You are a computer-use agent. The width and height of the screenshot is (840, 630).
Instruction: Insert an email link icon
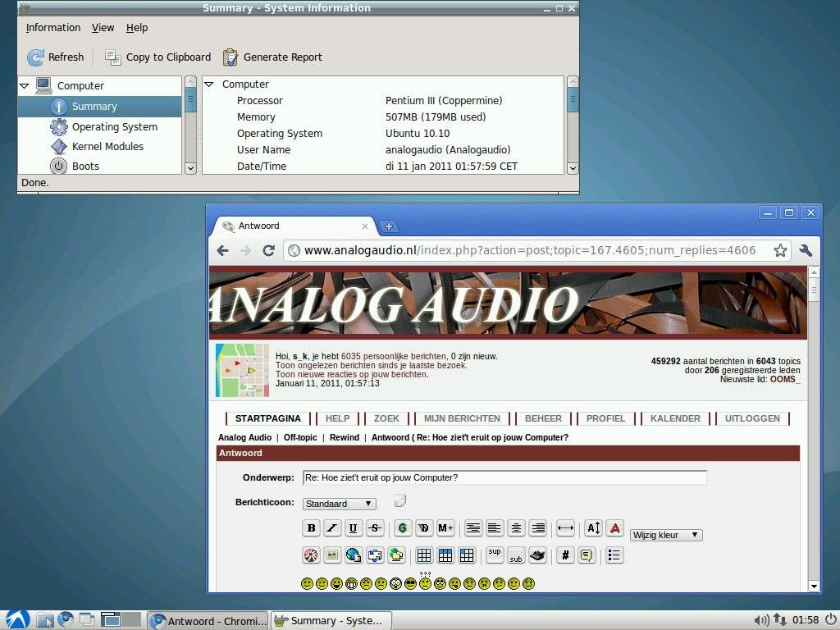tap(375, 555)
